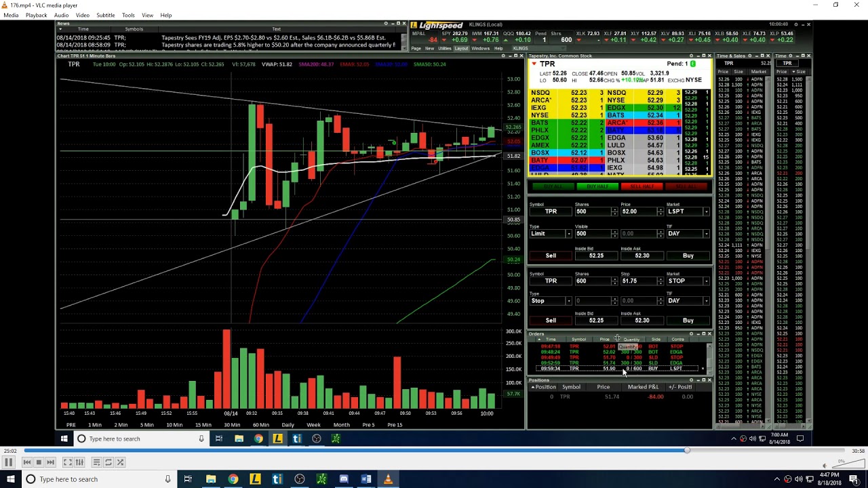Pause the VLC video playback
The width and height of the screenshot is (868, 488).
[9, 462]
